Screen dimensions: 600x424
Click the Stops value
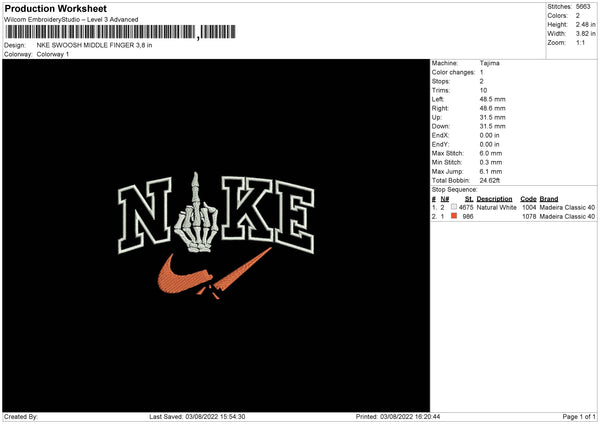(481, 82)
